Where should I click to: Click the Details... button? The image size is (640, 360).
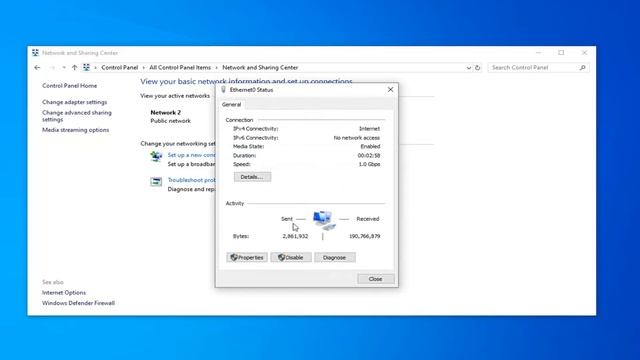pos(252,177)
